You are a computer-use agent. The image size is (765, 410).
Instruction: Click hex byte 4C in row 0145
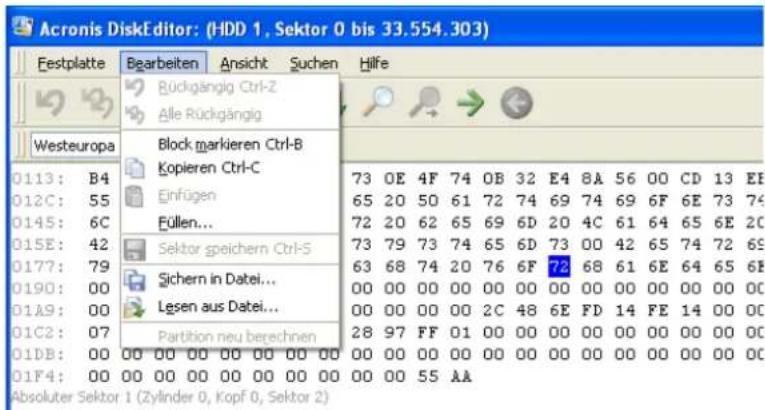[592, 223]
